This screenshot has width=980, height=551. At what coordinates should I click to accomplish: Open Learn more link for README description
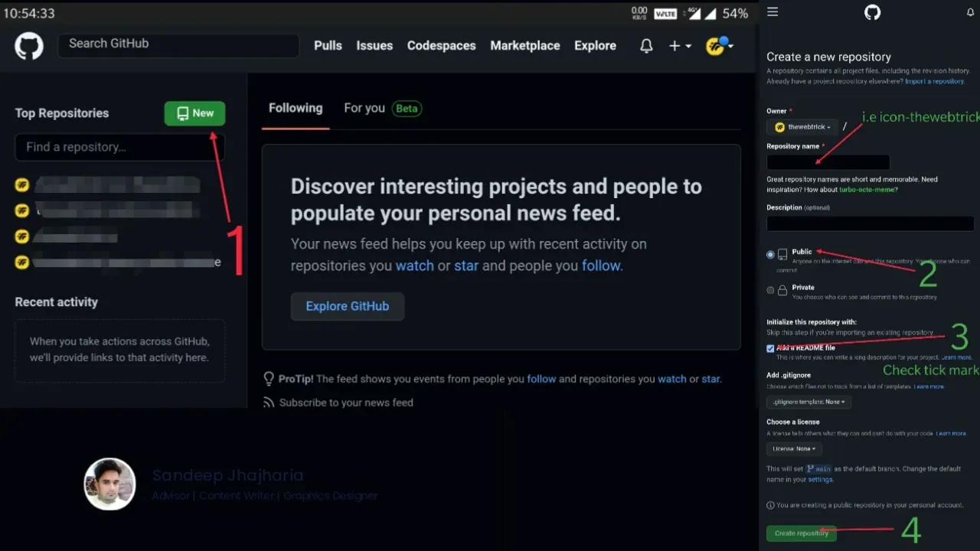[956, 357]
